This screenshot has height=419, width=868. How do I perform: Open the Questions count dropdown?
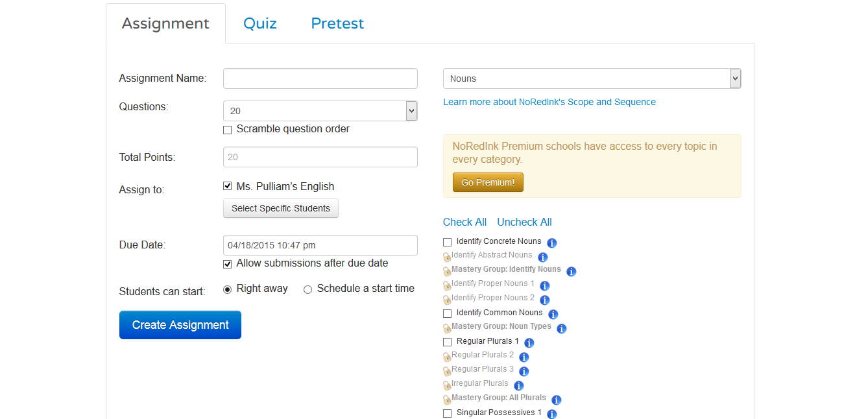410,110
